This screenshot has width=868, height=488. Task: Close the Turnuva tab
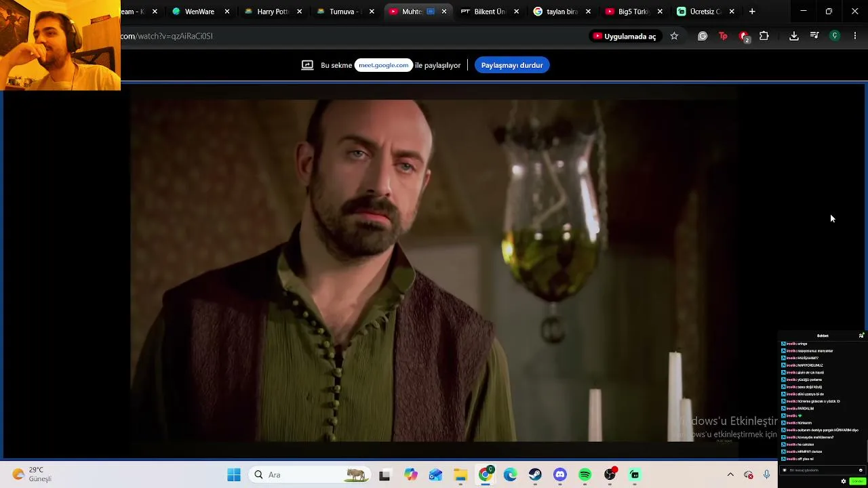pos(372,12)
